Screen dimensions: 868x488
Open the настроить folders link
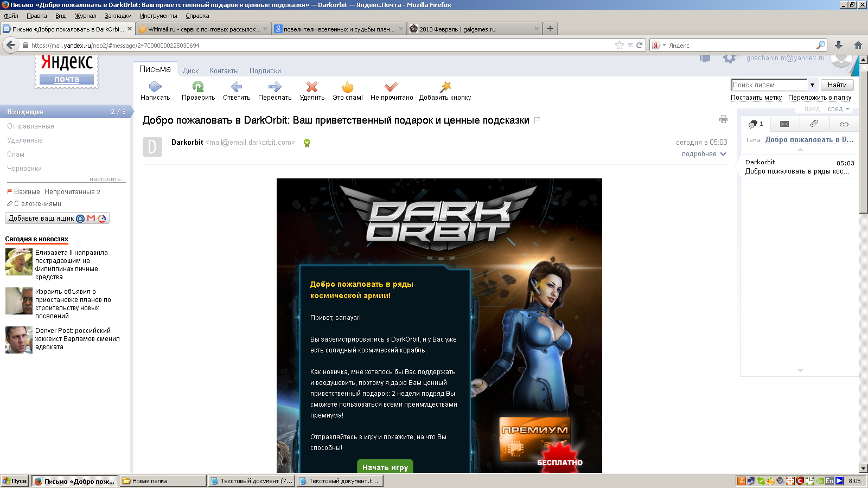107,179
